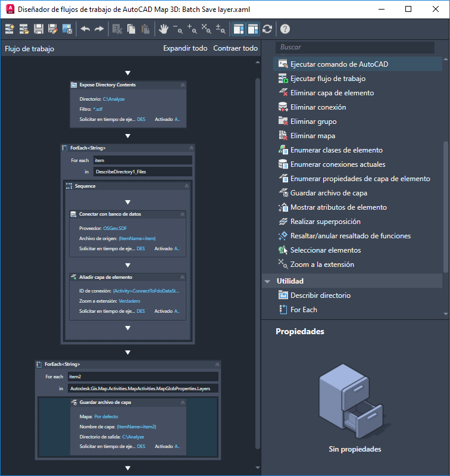Click Proveedor value OSGeo.SDF

click(x=115, y=228)
